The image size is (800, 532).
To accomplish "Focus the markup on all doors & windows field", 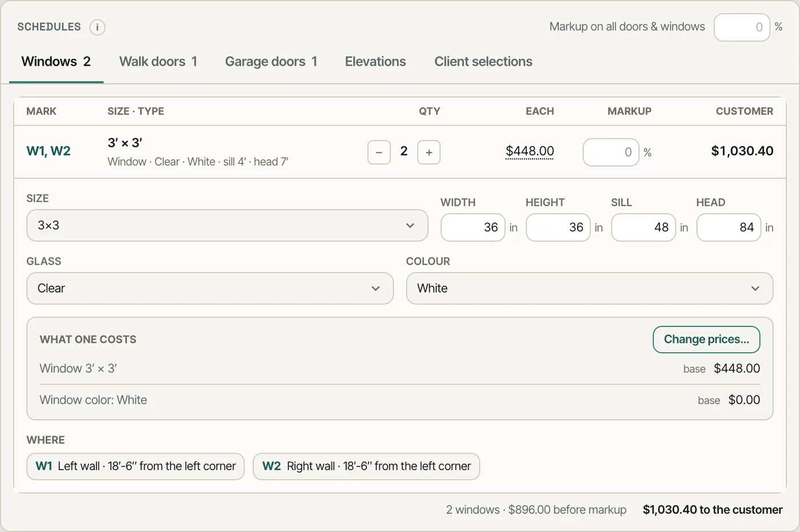I will pos(742,27).
